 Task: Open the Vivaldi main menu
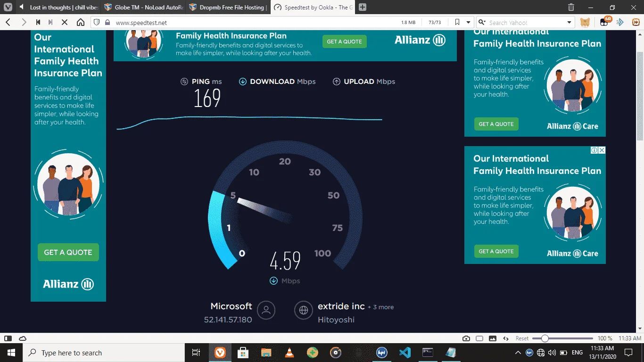(8, 7)
